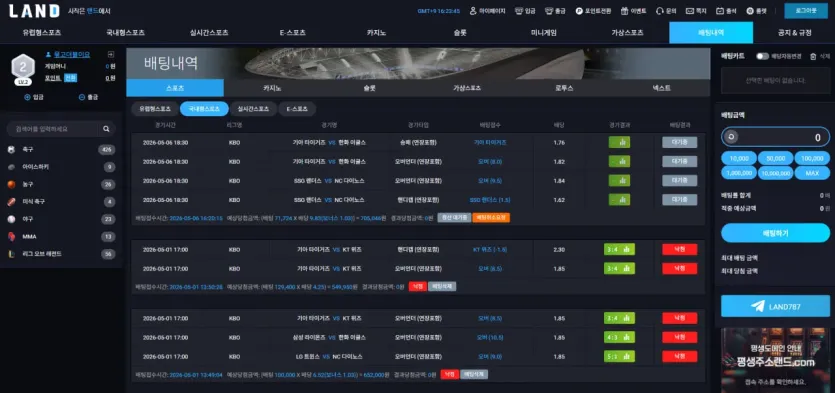Open the 마이페이지 user icon link

pyautogui.click(x=473, y=11)
